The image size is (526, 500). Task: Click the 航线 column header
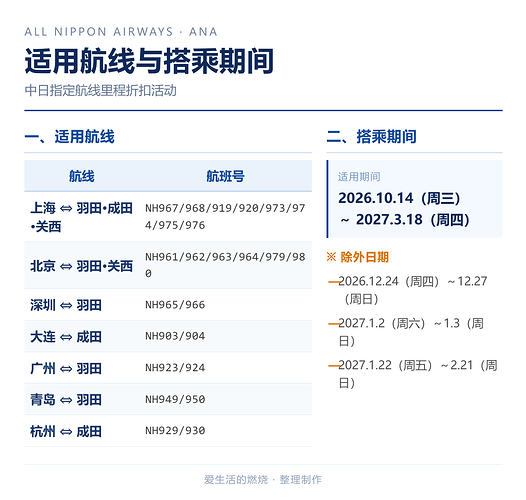coord(82,176)
